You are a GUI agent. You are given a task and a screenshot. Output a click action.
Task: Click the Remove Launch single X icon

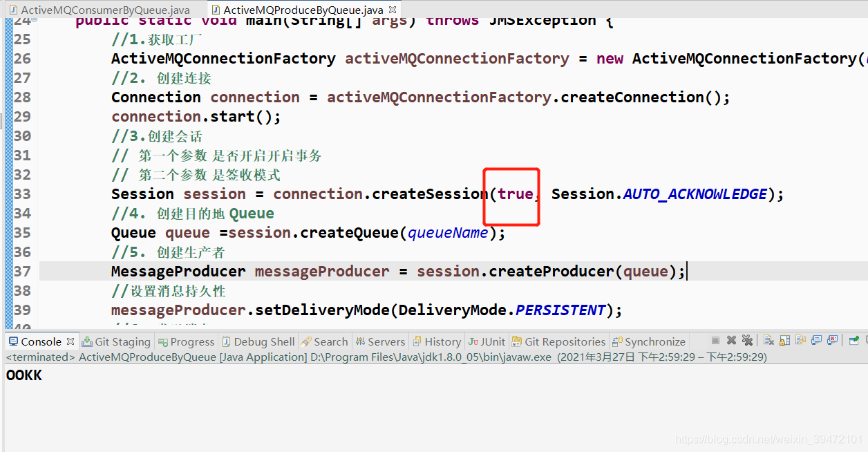pyautogui.click(x=731, y=340)
